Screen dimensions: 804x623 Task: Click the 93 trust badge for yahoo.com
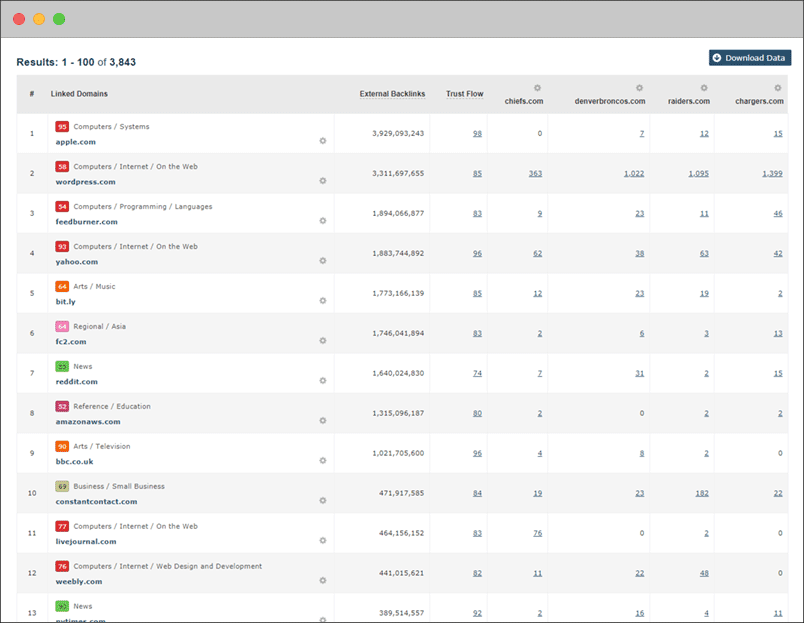(x=62, y=247)
